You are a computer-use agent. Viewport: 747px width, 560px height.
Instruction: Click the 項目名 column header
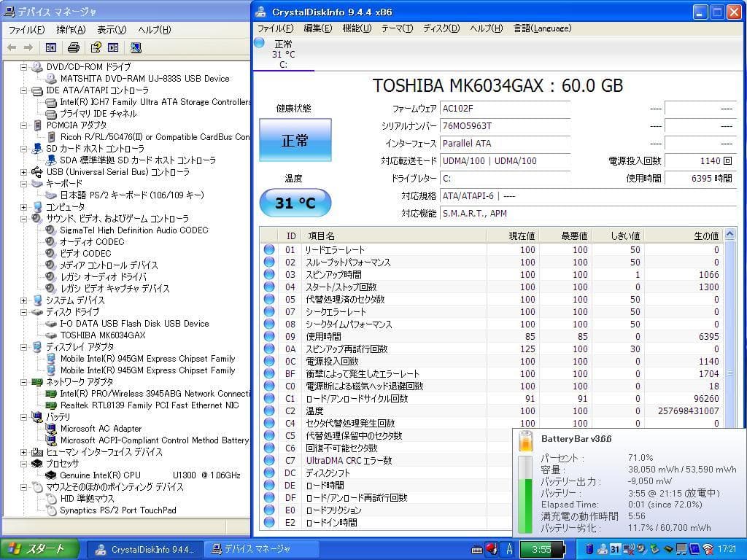pyautogui.click(x=393, y=236)
